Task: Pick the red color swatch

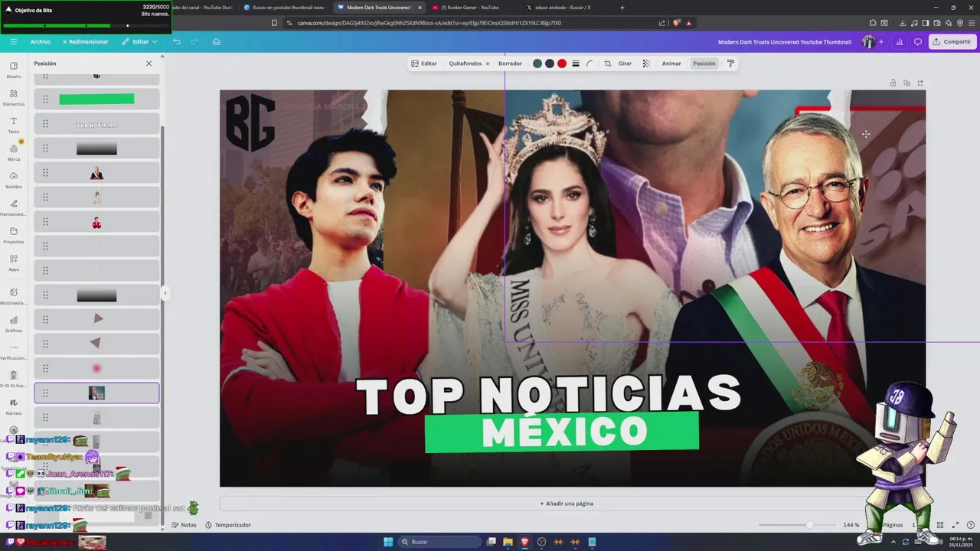Action: point(562,64)
